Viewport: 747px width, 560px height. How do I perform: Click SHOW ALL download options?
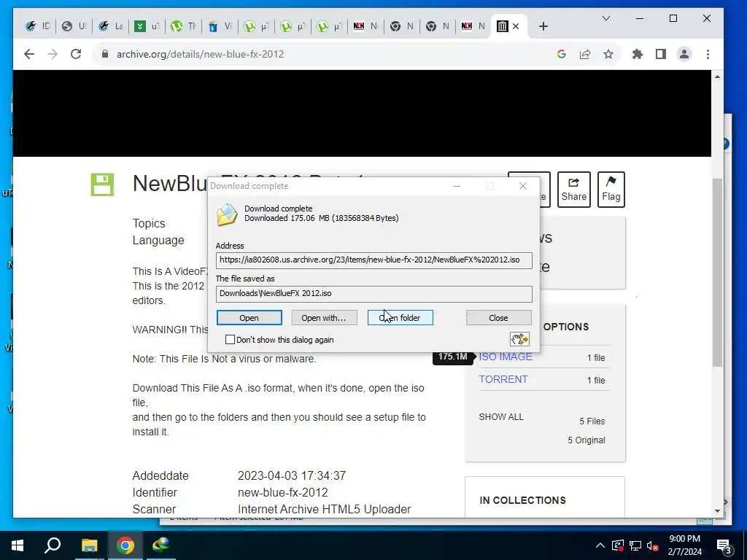pyautogui.click(x=501, y=416)
